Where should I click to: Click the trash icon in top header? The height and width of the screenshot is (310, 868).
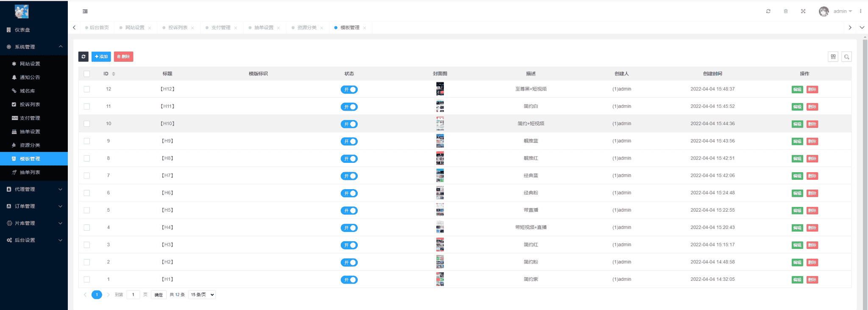point(785,11)
